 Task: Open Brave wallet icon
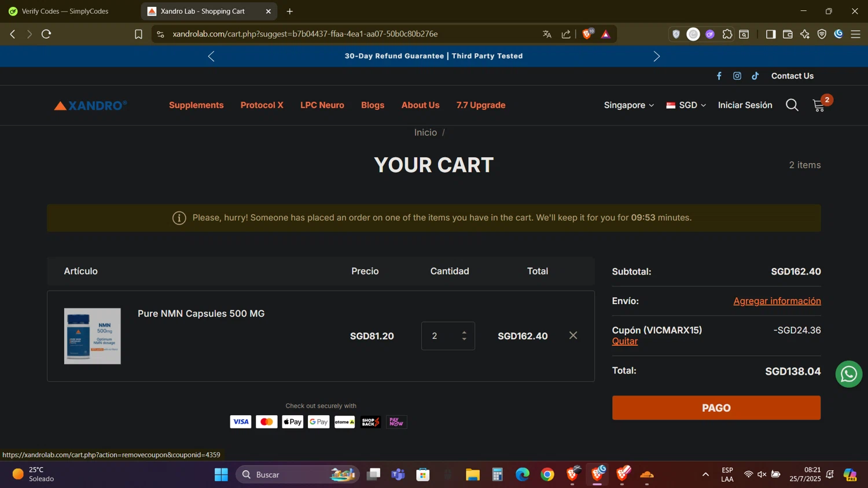[788, 34]
